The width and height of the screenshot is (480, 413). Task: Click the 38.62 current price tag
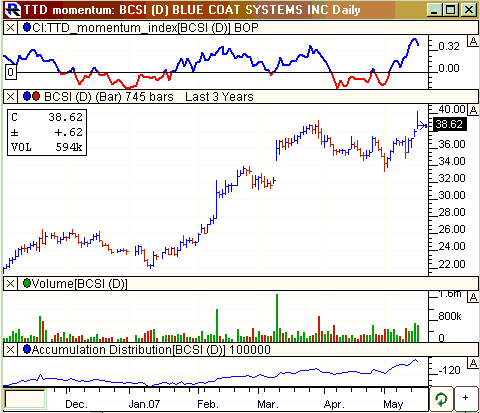(x=450, y=124)
